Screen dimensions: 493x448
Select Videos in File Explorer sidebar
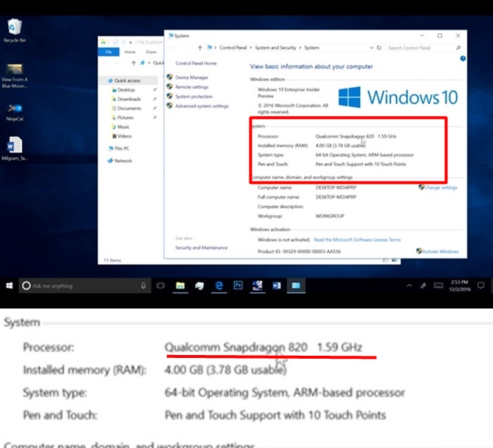[x=124, y=136]
